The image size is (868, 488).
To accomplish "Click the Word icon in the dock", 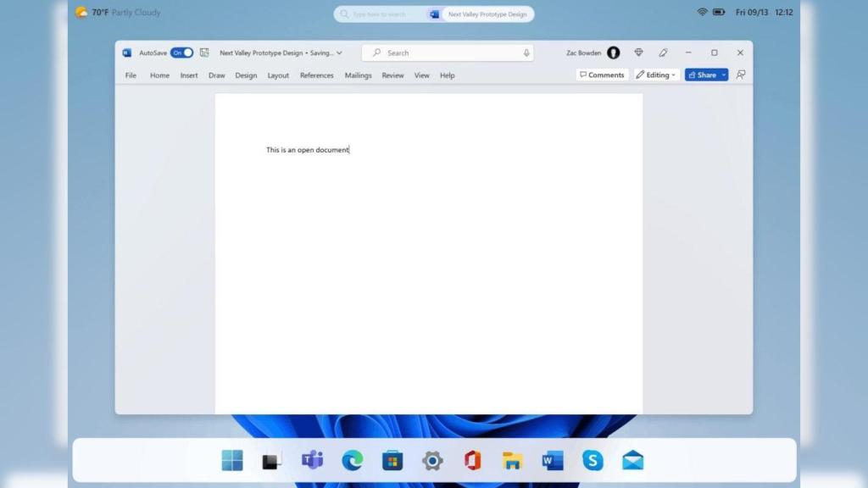I will pyautogui.click(x=553, y=460).
